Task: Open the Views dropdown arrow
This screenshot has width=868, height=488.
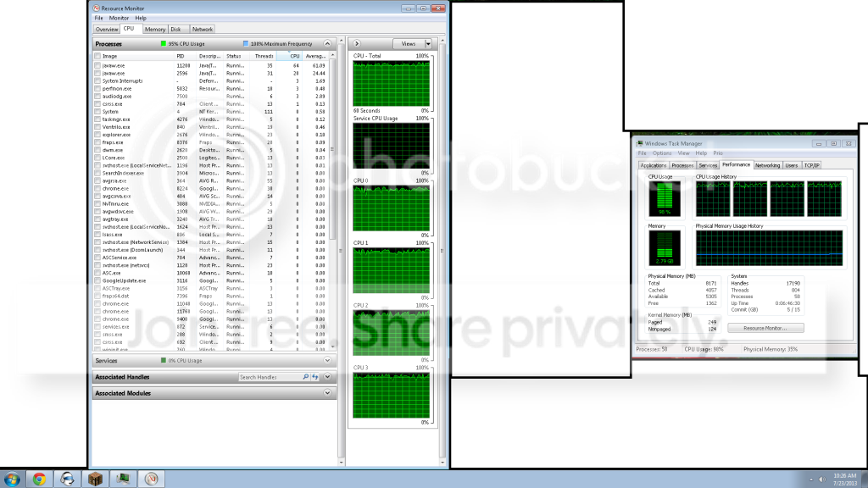Action: pyautogui.click(x=428, y=43)
